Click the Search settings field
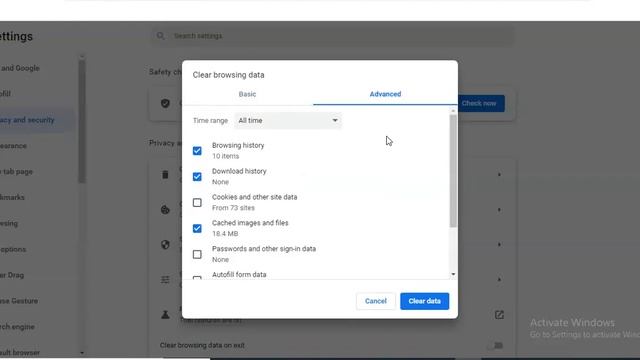The image size is (640, 360). (333, 36)
